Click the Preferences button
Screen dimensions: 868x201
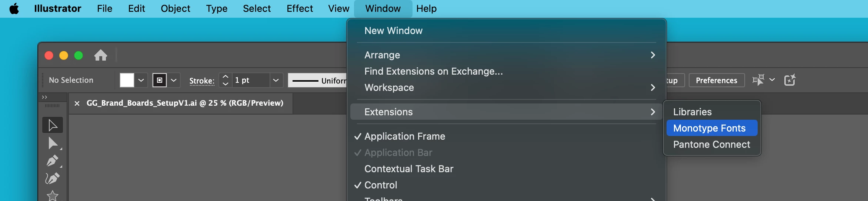click(x=717, y=80)
